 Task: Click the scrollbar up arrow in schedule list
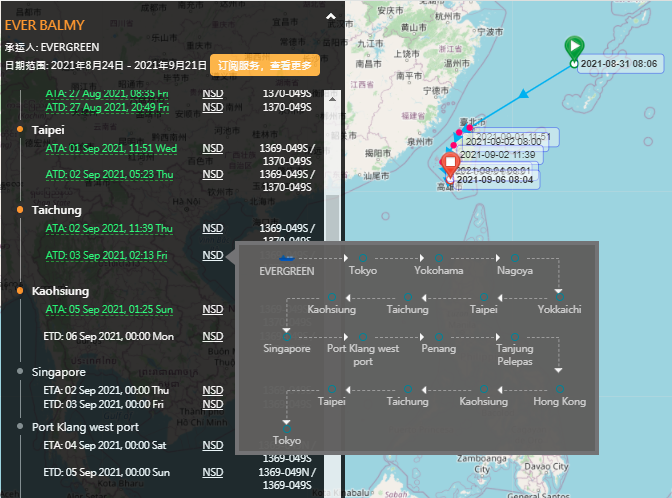pos(332,99)
